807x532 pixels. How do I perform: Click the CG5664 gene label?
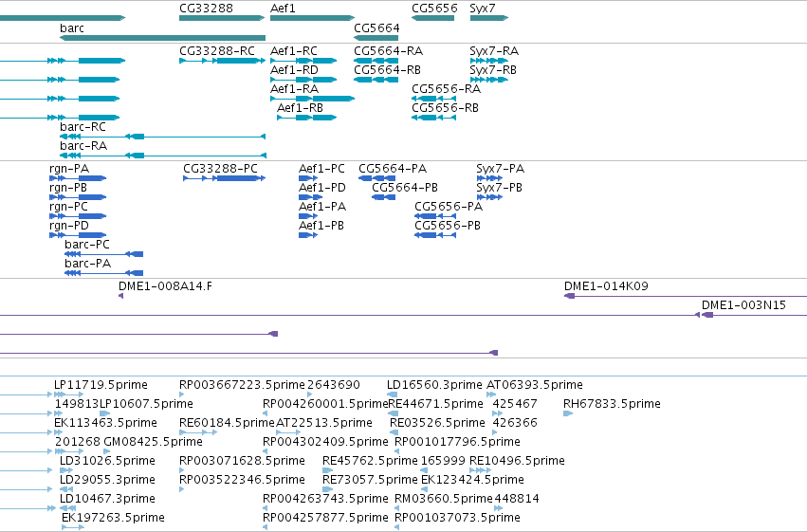click(x=376, y=28)
